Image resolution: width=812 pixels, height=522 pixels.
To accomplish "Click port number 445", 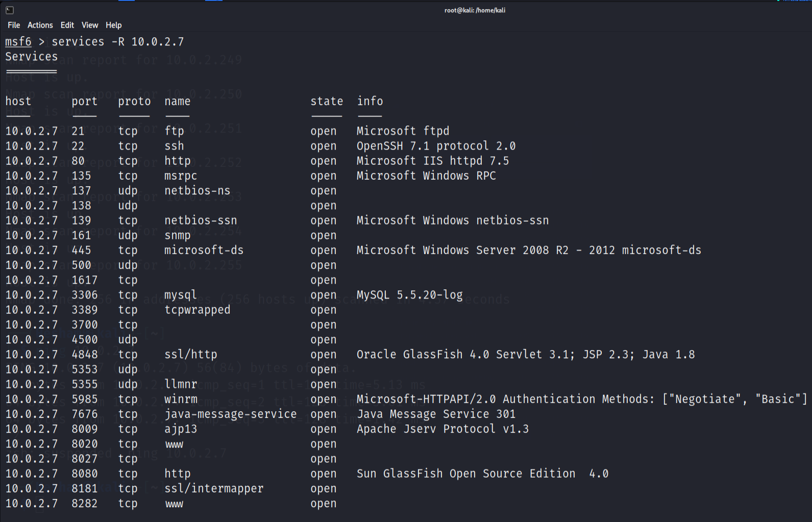I will click(x=82, y=250).
